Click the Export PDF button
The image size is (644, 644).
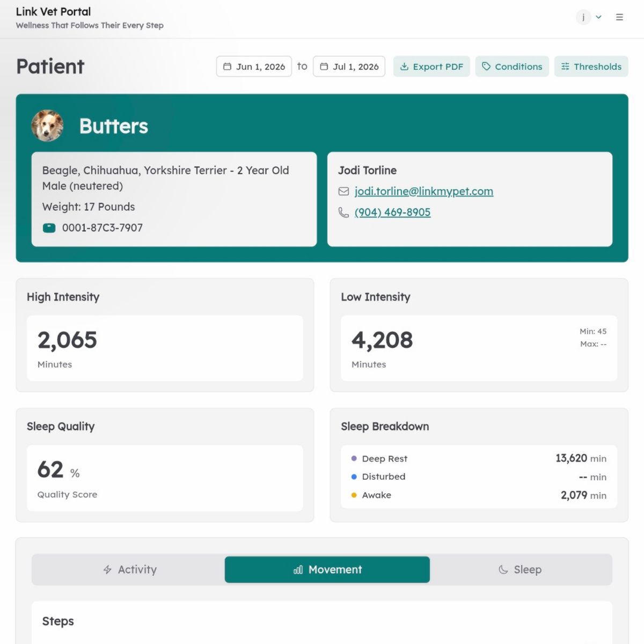coord(431,67)
